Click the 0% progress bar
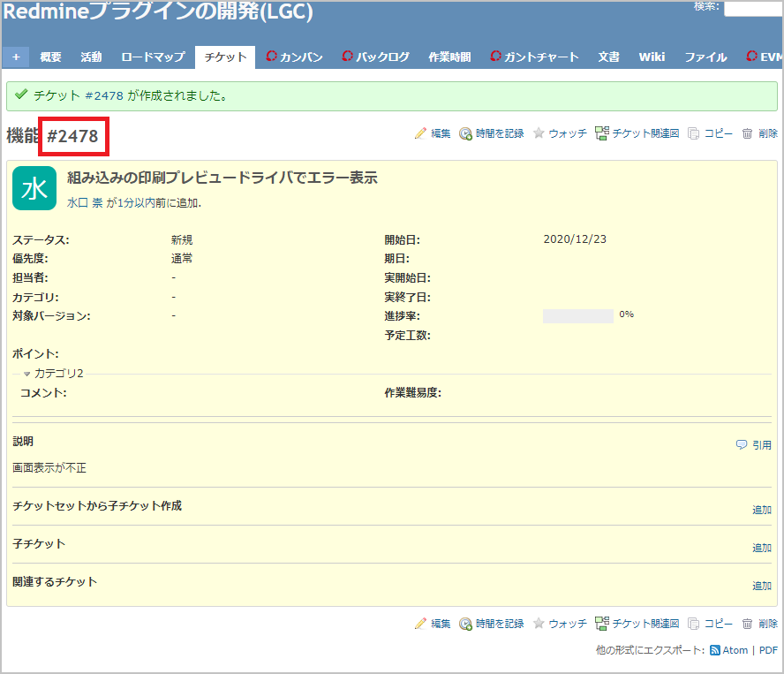The image size is (784, 674). (577, 315)
